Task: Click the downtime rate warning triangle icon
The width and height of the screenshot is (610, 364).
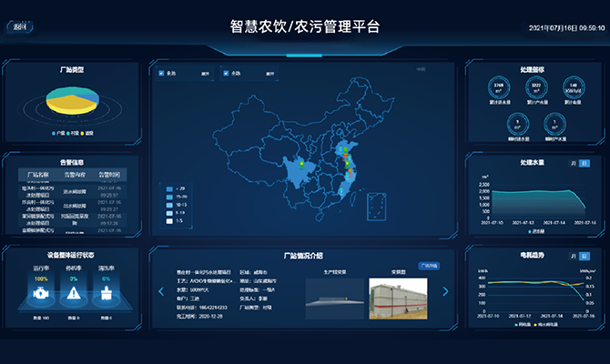Action: tap(73, 296)
